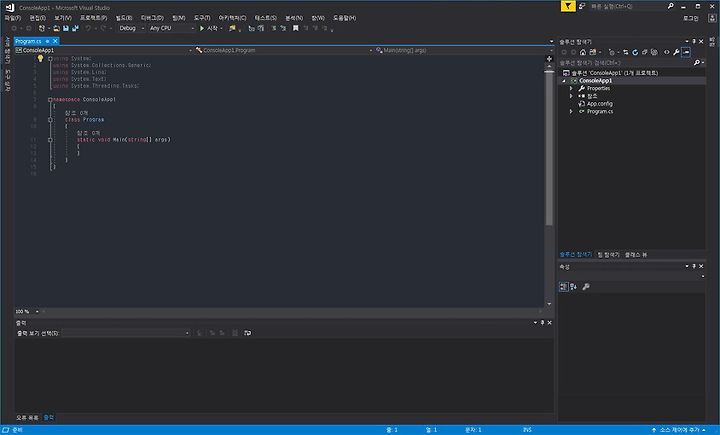Switch to the Error List (오류 목록) tab
Viewport: 720px width, 435px height.
pyautogui.click(x=27, y=418)
